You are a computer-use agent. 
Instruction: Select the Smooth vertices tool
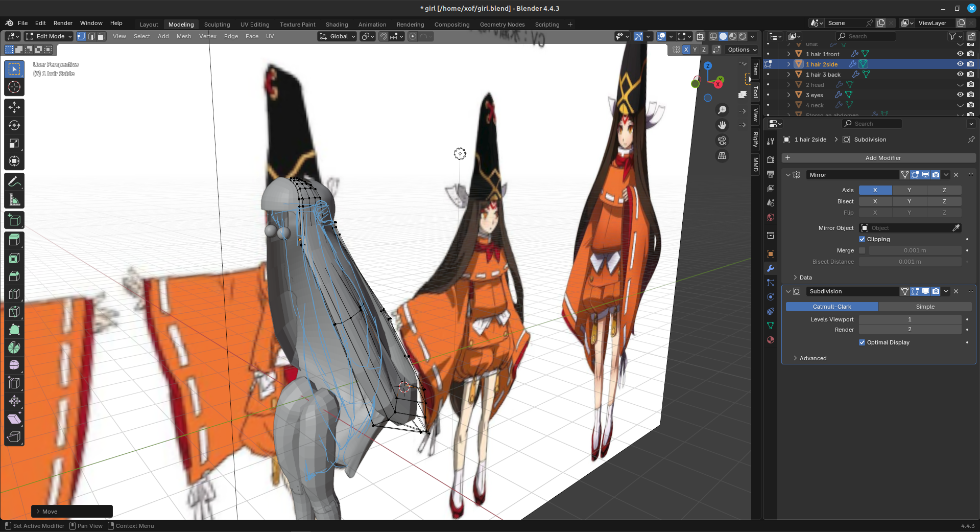tap(14, 365)
